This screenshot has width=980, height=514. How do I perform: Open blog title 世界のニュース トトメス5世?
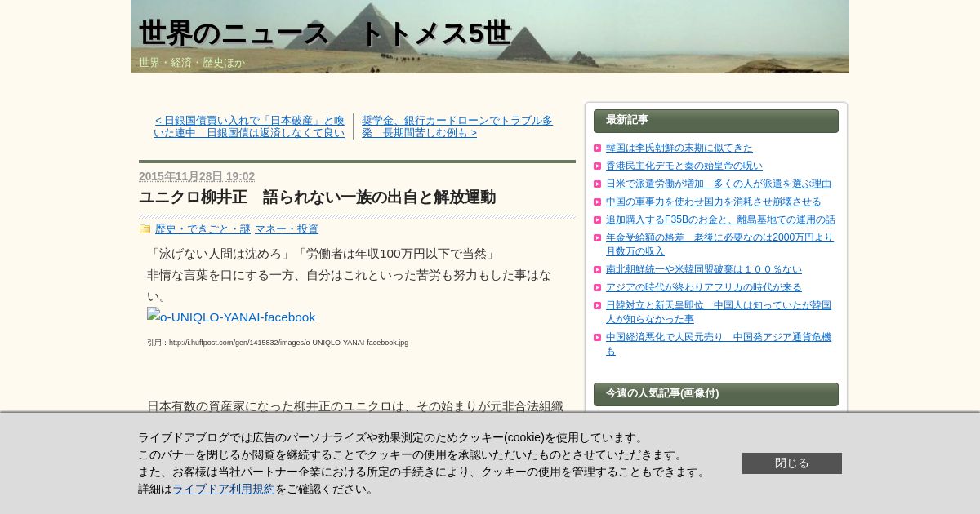click(x=324, y=33)
